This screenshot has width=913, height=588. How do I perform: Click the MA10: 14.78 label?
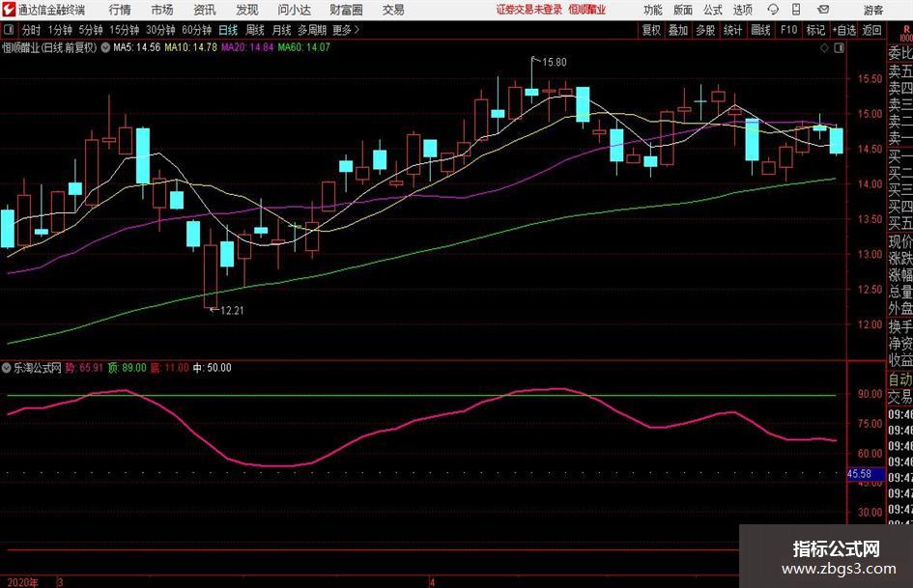(191, 47)
